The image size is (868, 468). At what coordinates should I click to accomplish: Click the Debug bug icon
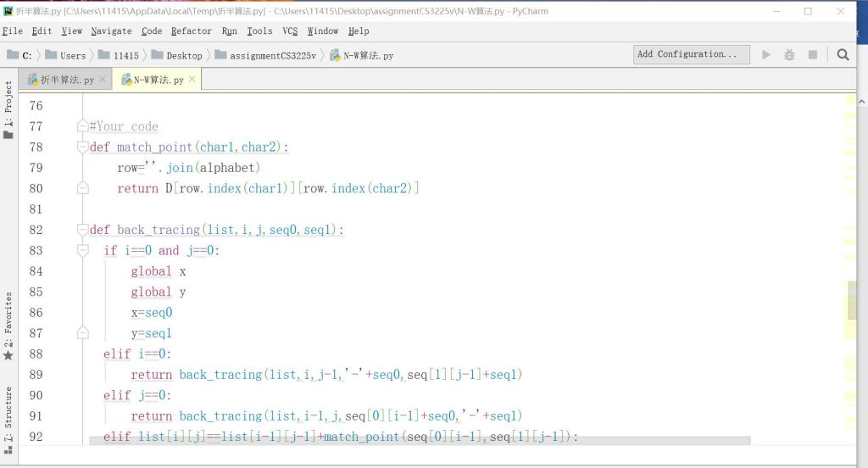pos(789,54)
